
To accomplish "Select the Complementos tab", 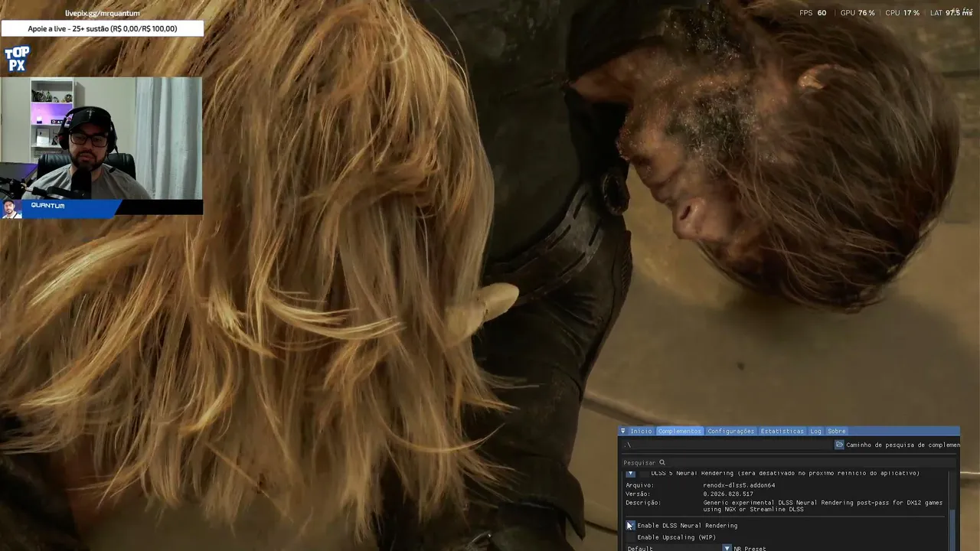I will point(679,431).
